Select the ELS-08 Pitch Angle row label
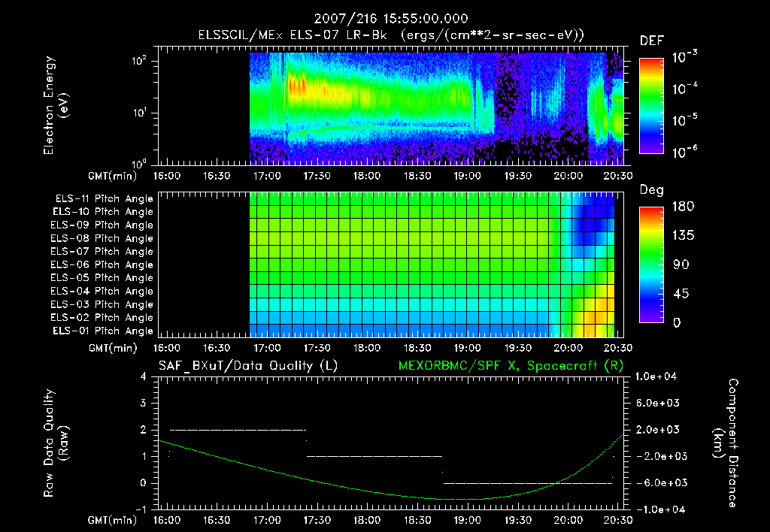The height and width of the screenshot is (532, 770). [102, 238]
